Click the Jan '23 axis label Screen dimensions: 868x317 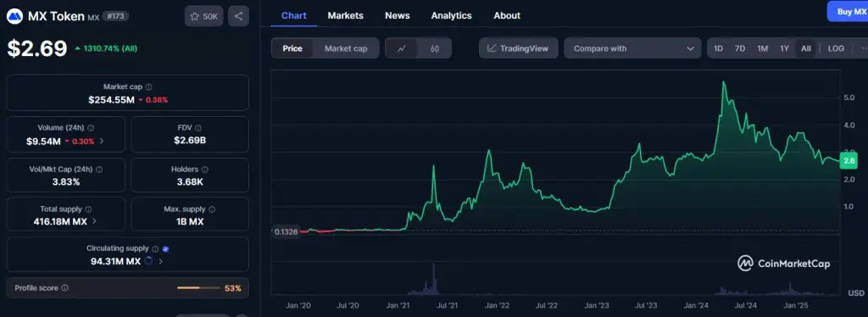(597, 305)
